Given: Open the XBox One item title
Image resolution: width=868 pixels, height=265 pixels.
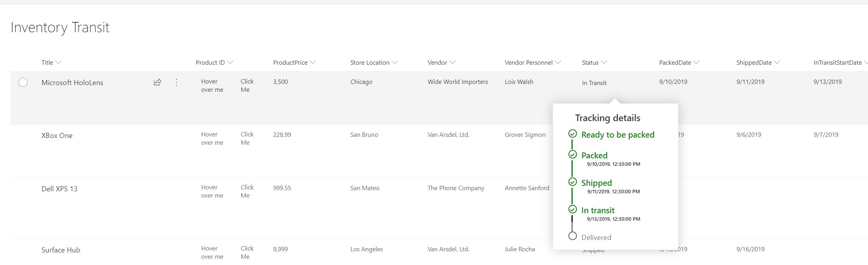Looking at the screenshot, I should point(57,136).
